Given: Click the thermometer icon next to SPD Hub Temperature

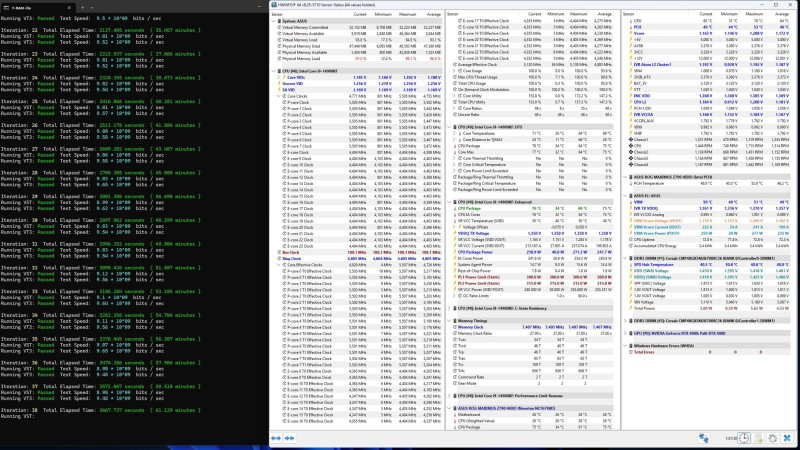Looking at the screenshot, I should (x=631, y=265).
